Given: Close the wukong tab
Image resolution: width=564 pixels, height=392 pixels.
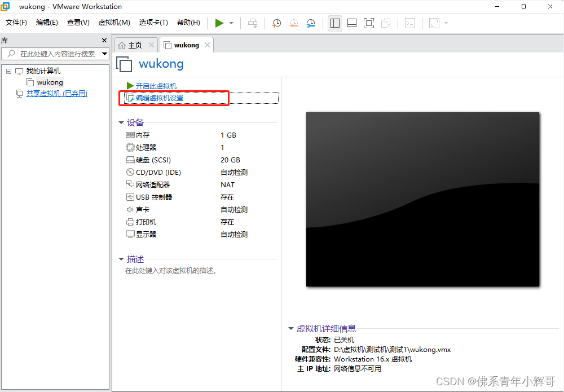Looking at the screenshot, I should tap(207, 45).
